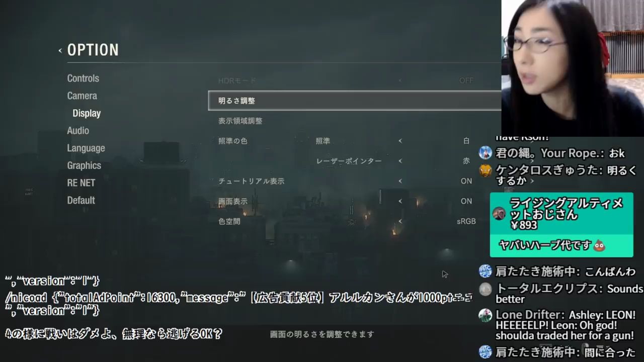Select Default to reset options
Viewport: 644px width, 362px height.
(81, 200)
